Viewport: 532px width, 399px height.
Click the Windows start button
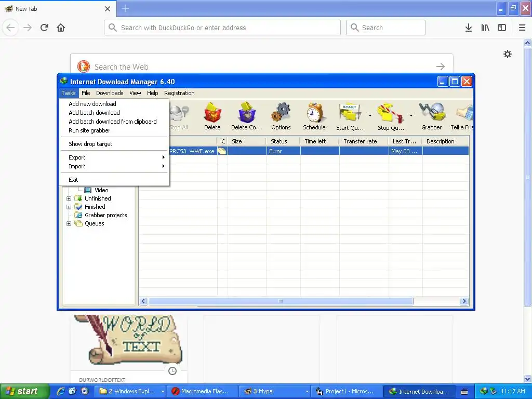coord(24,391)
